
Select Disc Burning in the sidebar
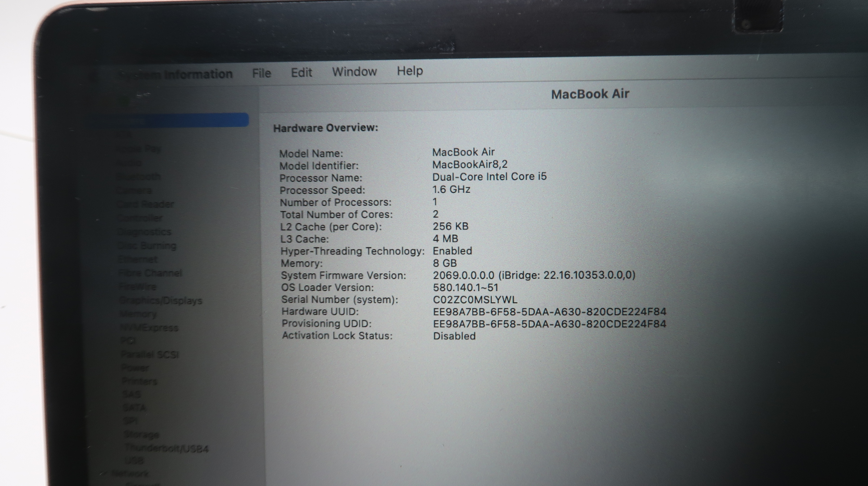click(147, 246)
